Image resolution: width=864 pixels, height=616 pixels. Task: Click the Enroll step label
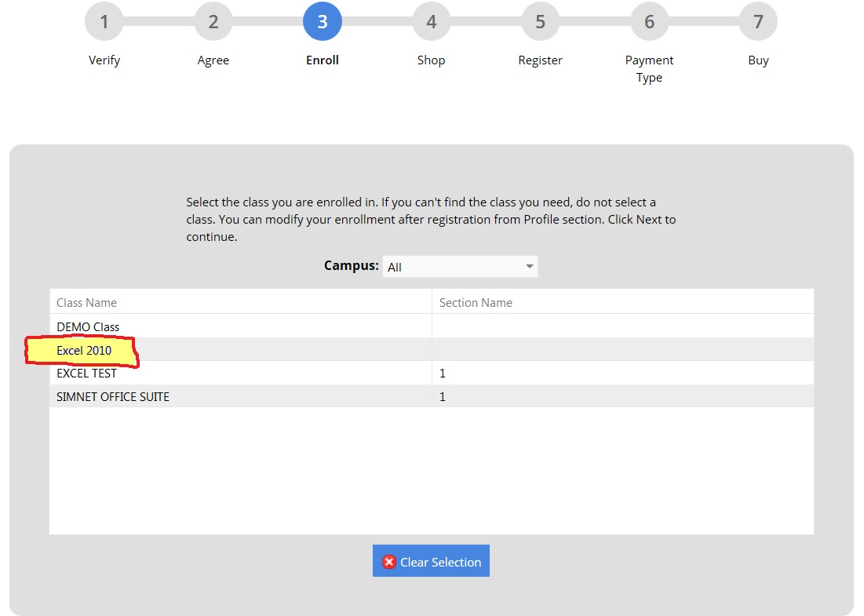(x=323, y=60)
